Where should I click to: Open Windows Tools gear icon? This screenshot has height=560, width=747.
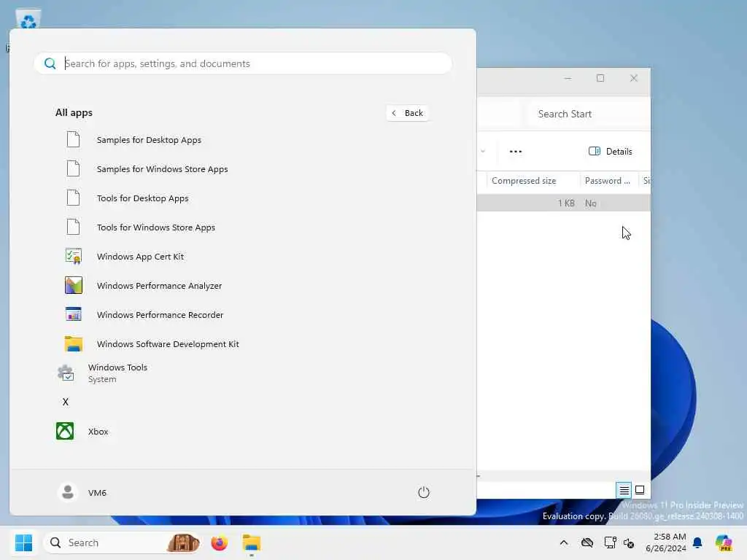[x=65, y=373]
